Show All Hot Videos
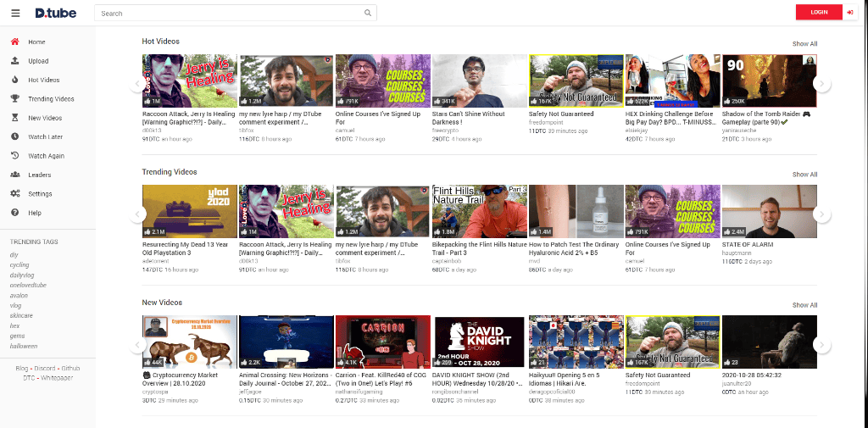The image size is (868, 428). [x=804, y=44]
